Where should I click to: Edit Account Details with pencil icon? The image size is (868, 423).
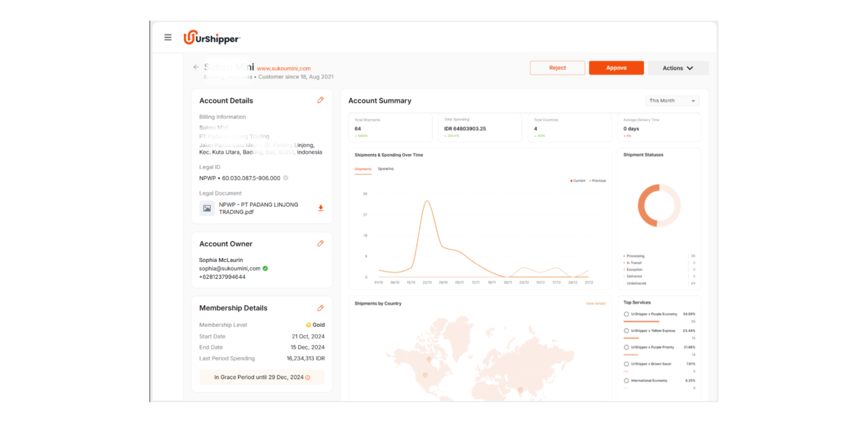click(x=320, y=100)
